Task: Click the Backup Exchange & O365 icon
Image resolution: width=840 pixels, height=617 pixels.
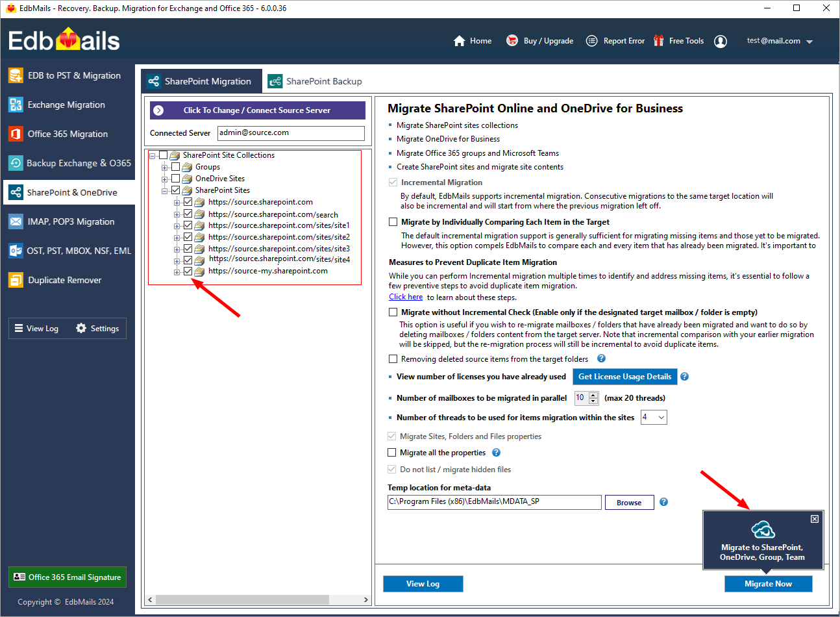Action: 16,163
